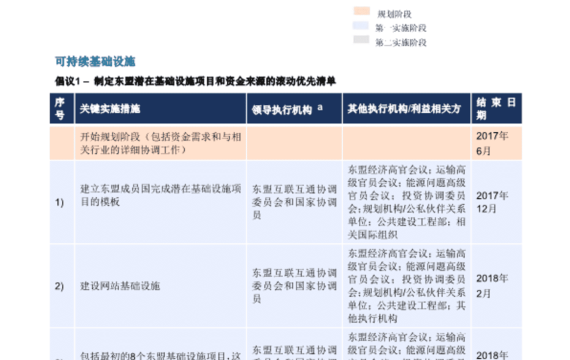This screenshot has height=360, width=570.
Task: Click the 2018年2月 end date cell
Action: pos(497,286)
